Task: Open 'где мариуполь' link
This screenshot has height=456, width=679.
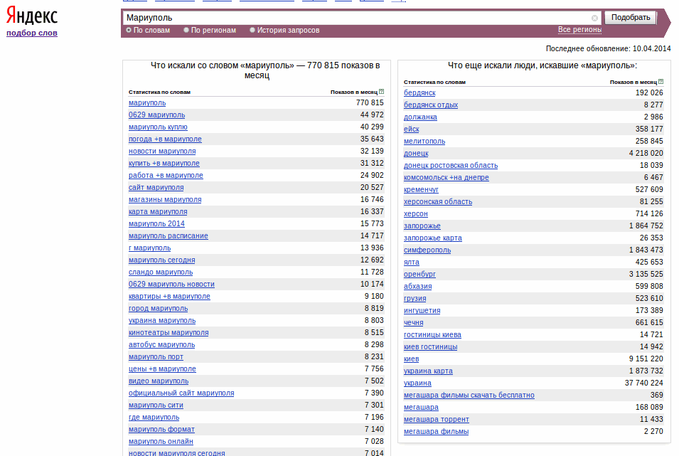Action: pyautogui.click(x=154, y=417)
